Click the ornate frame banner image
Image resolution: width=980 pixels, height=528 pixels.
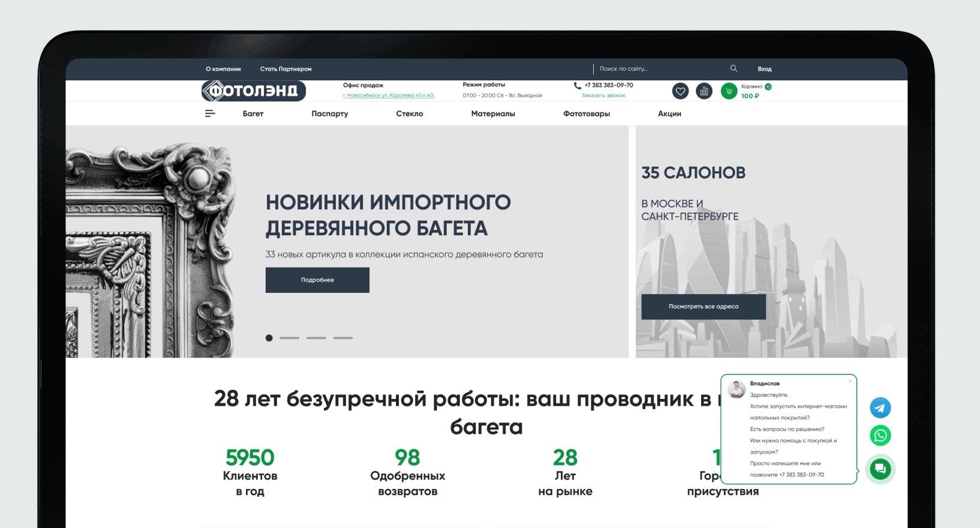[x=150, y=249]
